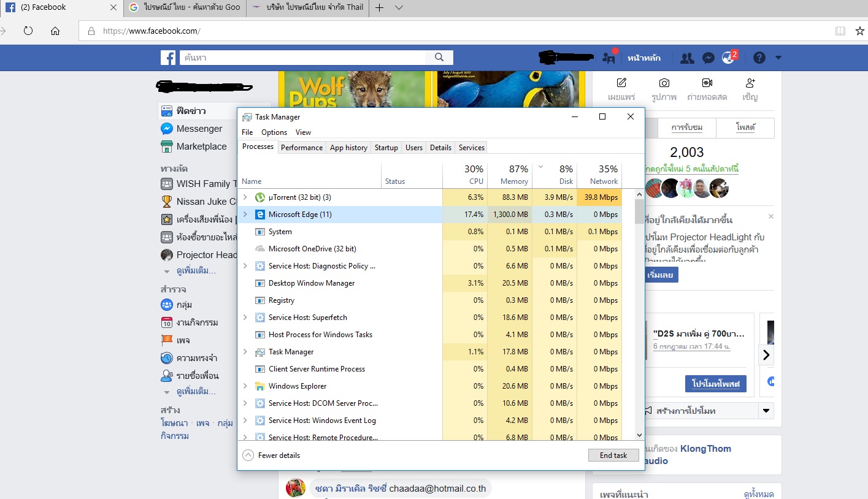This screenshot has width=868, height=499.
Task: Open dropdown beside สร้างการโปรโมท
Action: pos(766,411)
